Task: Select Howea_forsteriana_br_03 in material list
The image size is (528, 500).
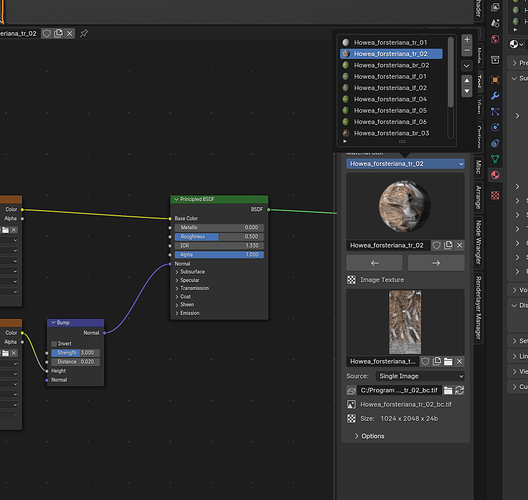Action: pos(391,133)
